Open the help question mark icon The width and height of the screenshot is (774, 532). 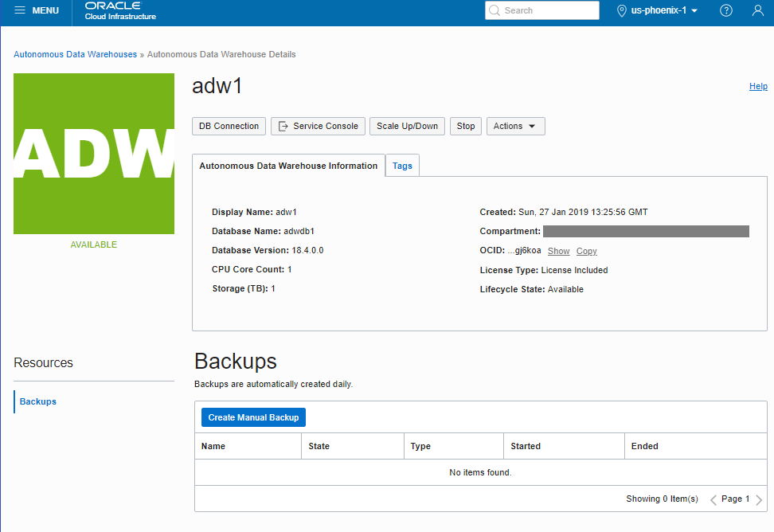click(x=726, y=10)
